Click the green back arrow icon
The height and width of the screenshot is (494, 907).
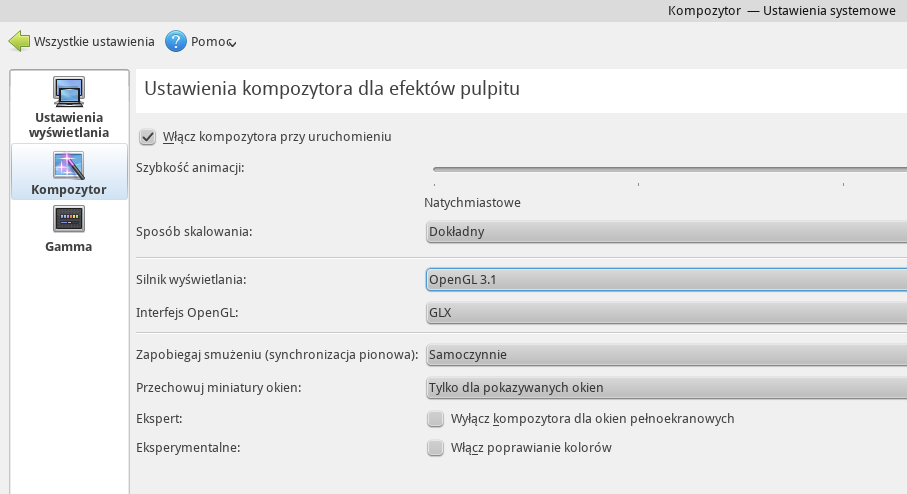tap(19, 42)
